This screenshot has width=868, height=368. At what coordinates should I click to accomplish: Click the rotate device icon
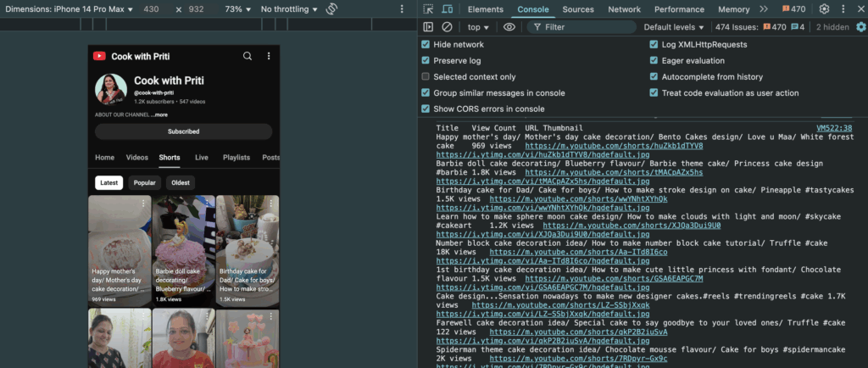click(331, 8)
